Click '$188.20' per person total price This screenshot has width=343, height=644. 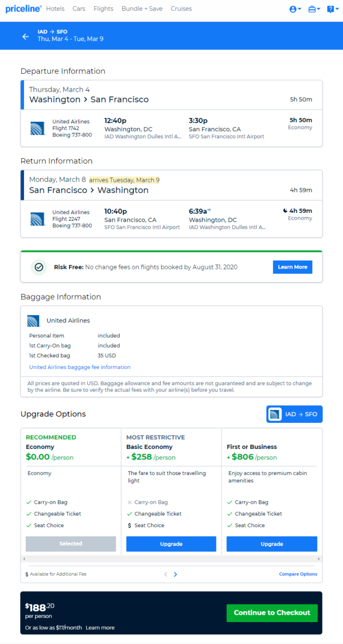tap(39, 607)
